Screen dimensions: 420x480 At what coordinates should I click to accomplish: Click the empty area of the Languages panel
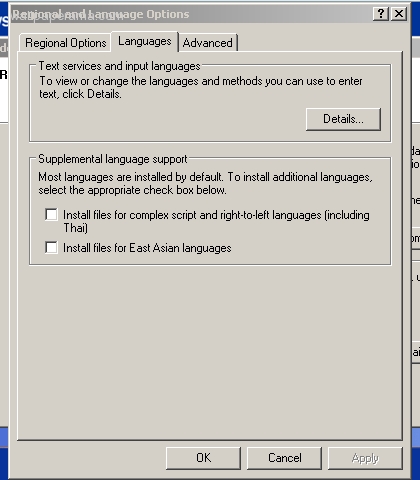tap(210, 350)
